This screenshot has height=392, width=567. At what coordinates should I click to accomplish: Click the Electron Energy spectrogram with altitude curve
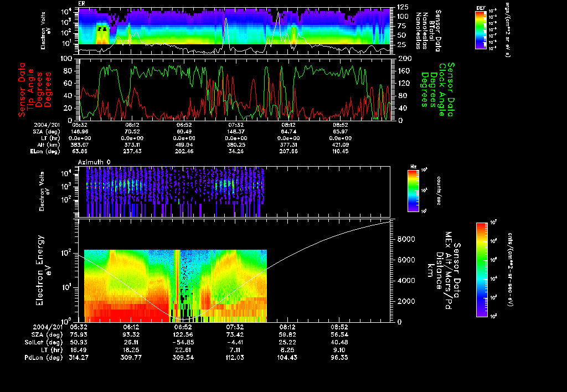pyautogui.click(x=234, y=271)
